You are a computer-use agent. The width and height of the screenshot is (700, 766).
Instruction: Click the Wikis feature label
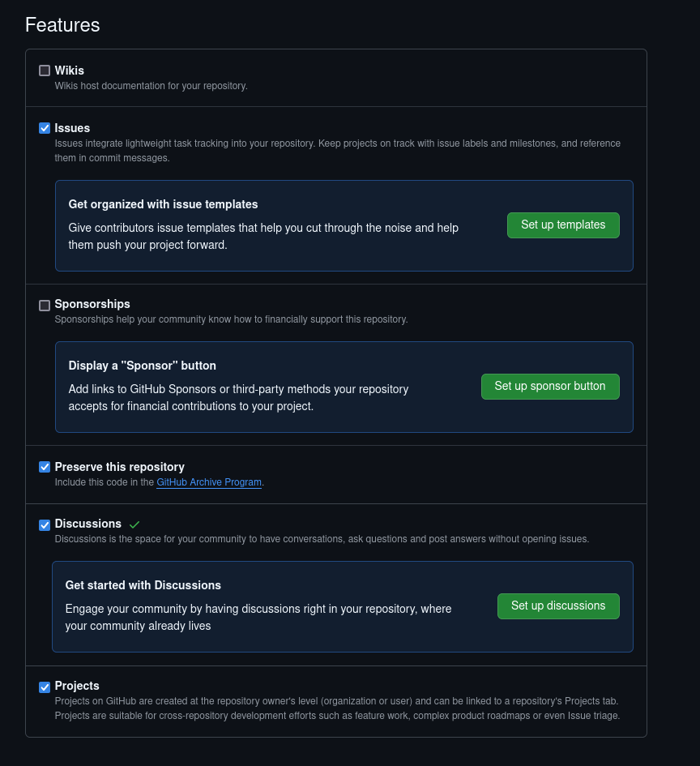pyautogui.click(x=70, y=71)
